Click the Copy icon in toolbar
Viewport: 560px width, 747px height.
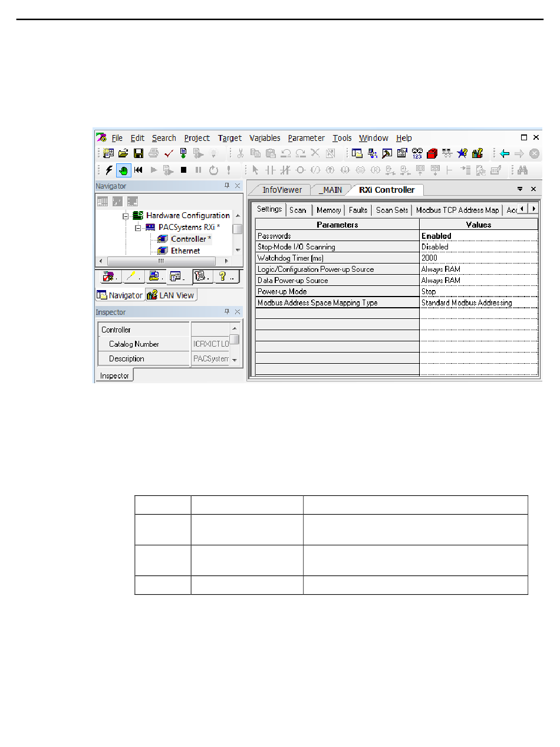256,153
